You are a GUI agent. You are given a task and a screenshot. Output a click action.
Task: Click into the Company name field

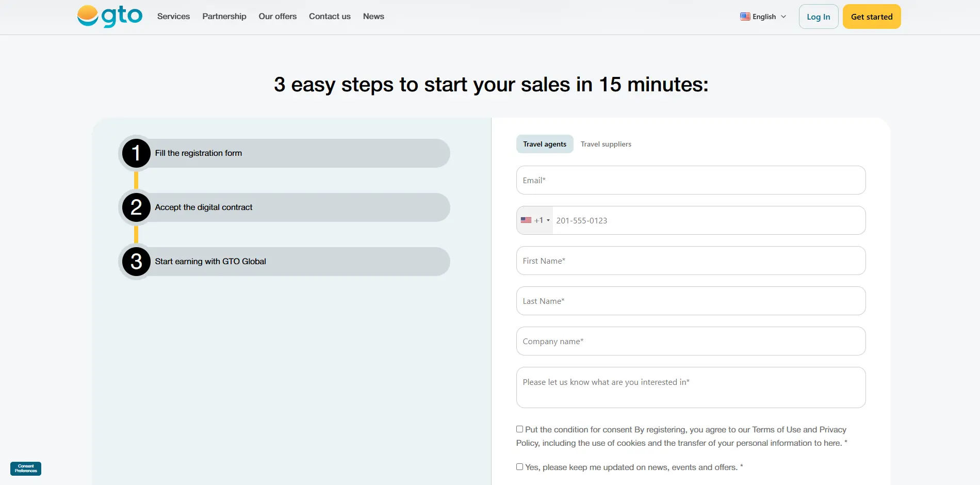click(691, 341)
